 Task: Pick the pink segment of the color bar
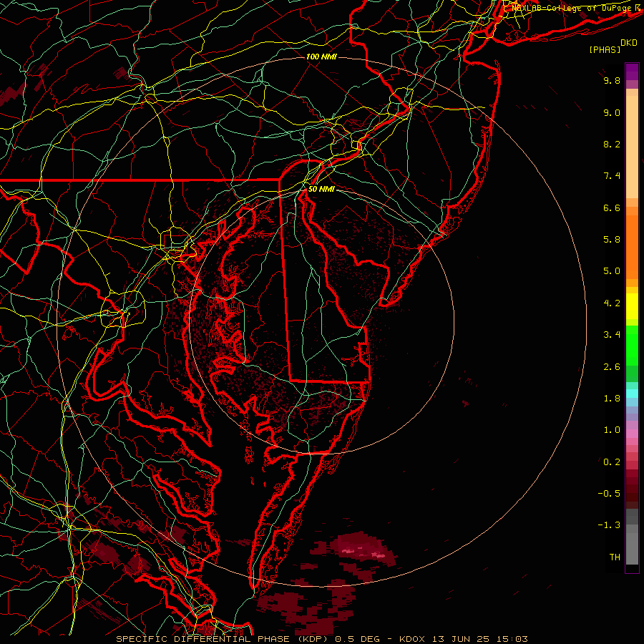(632, 434)
